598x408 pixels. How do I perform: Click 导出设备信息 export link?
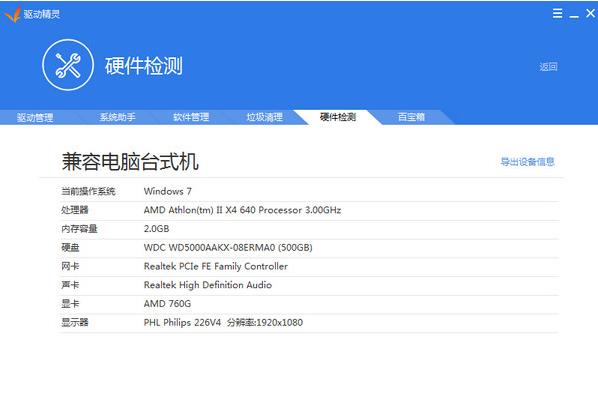(x=527, y=162)
